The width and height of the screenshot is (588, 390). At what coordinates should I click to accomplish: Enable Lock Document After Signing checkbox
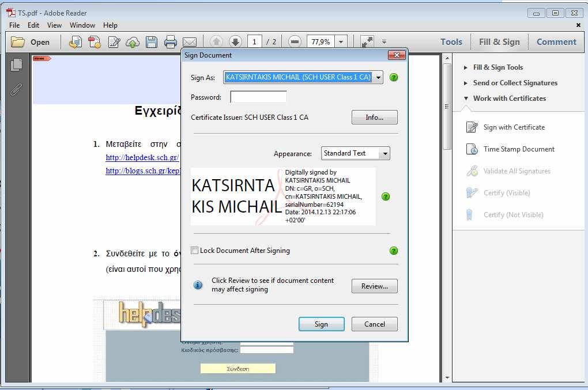194,250
